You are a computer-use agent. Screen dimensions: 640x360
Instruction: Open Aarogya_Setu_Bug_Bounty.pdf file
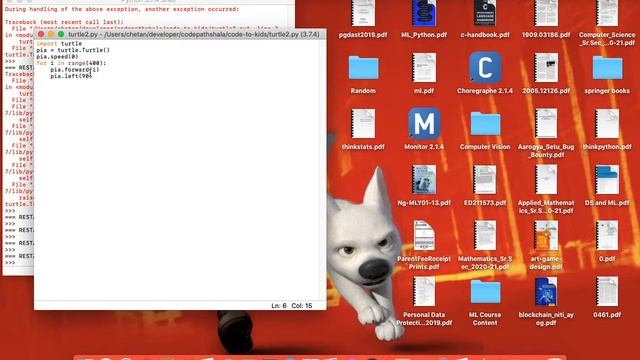click(x=546, y=124)
